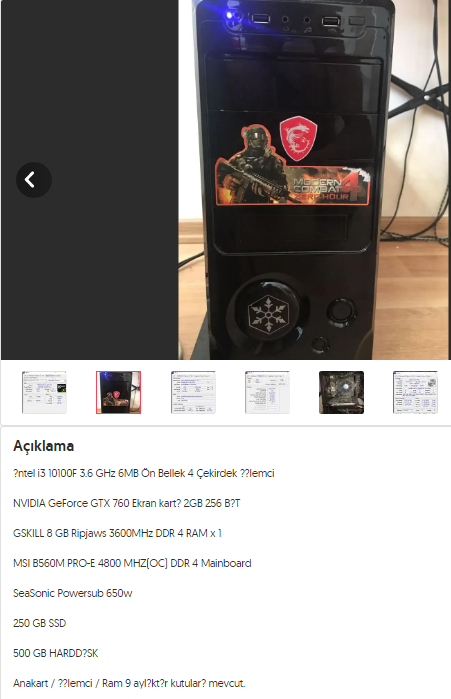Click the Açıklama heading
The image size is (451, 699).
click(44, 446)
